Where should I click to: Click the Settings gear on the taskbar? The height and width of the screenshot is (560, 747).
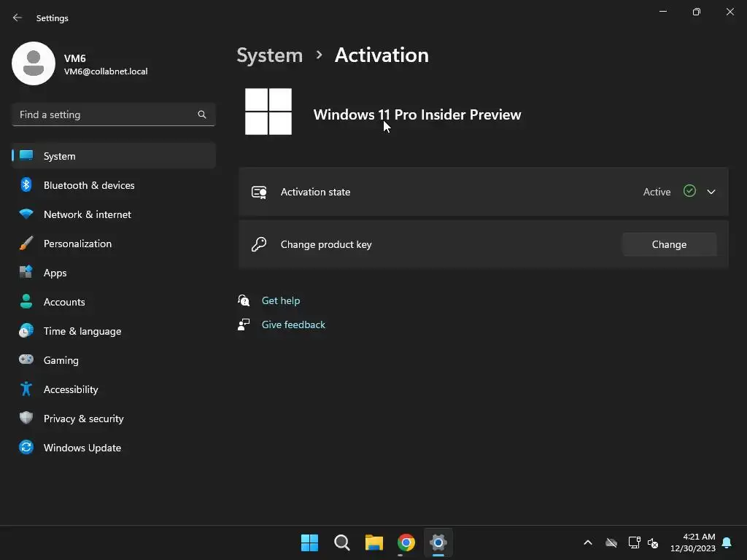pos(438,542)
